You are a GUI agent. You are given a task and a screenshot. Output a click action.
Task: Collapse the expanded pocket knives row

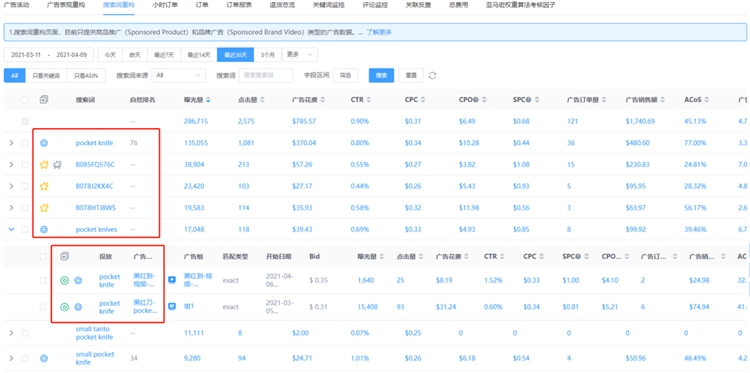click(x=11, y=230)
